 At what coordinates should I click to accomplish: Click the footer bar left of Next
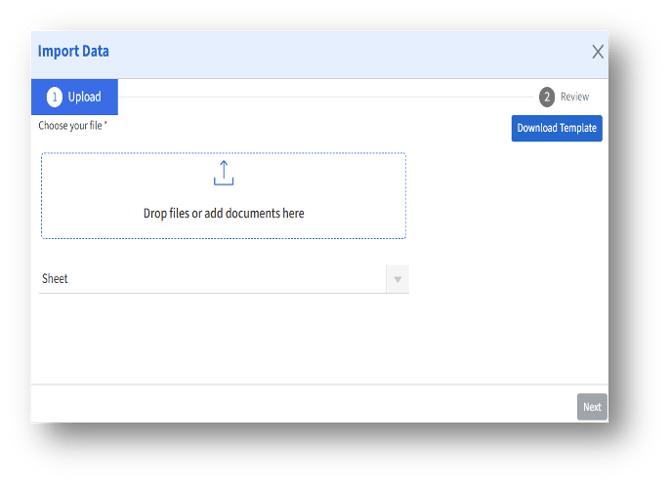[x=300, y=406]
